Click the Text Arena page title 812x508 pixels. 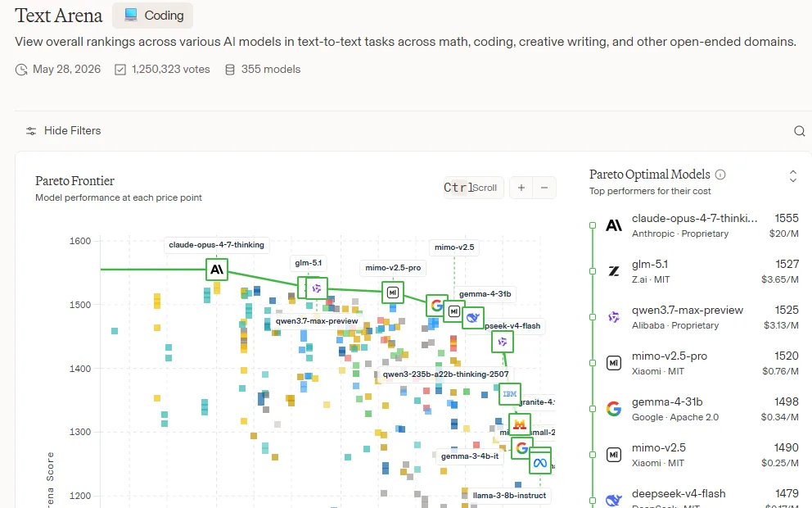coord(58,16)
